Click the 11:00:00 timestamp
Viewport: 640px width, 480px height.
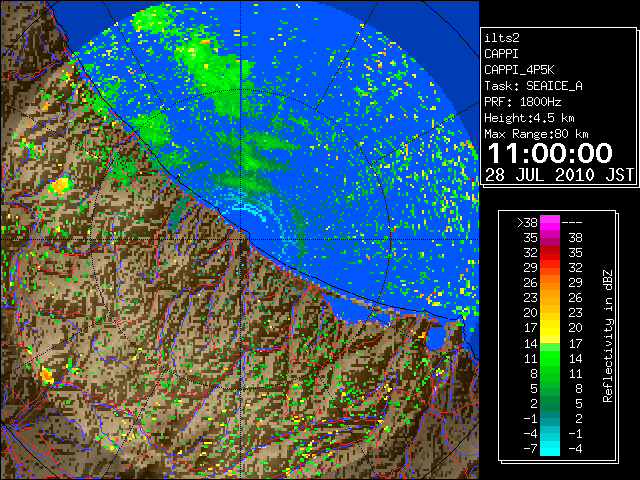tap(550, 153)
